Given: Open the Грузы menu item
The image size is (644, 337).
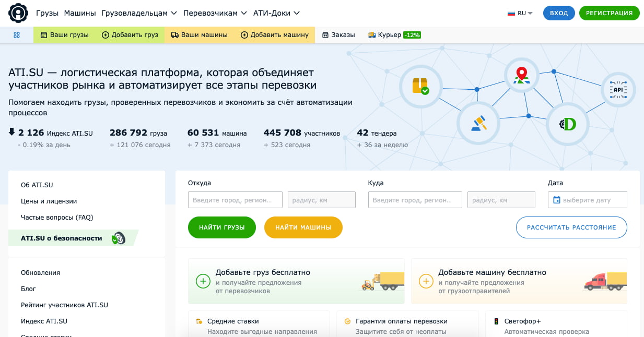Looking at the screenshot, I should (48, 13).
